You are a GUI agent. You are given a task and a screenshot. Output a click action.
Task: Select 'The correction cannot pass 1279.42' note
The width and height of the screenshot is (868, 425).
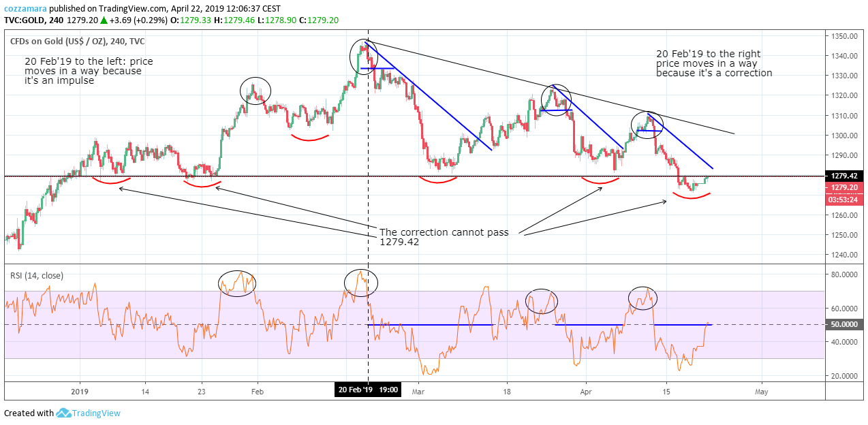444,237
